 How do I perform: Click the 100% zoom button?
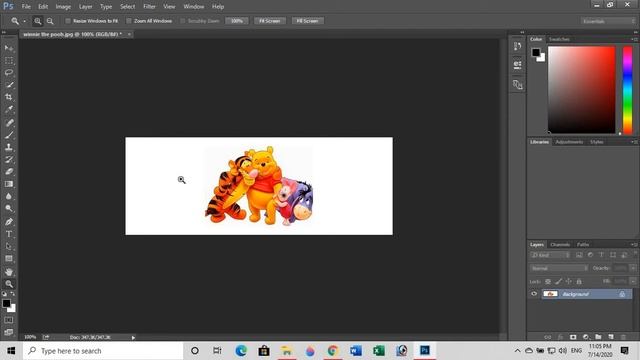point(237,21)
